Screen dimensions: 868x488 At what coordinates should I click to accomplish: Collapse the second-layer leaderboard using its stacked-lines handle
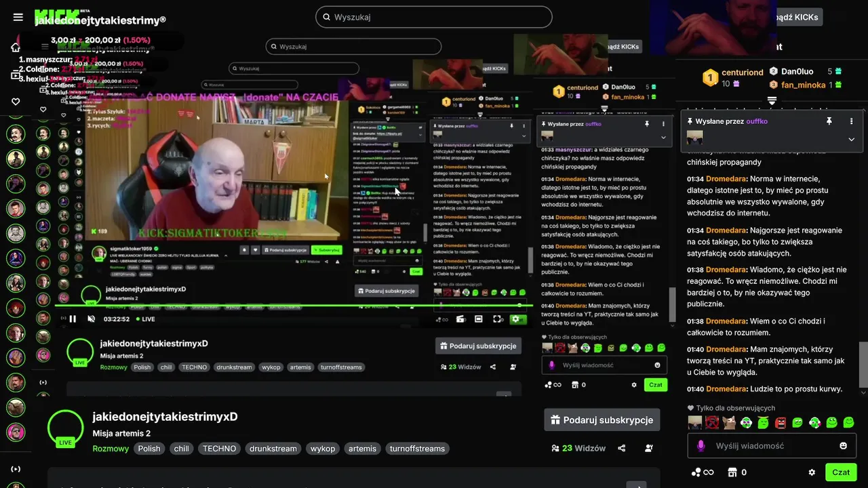[x=605, y=108]
